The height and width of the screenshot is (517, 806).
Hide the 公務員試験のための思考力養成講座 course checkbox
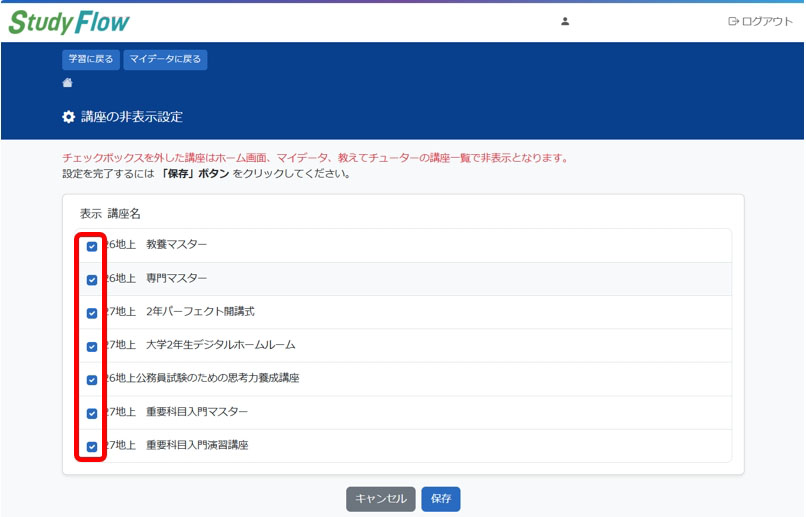point(92,380)
